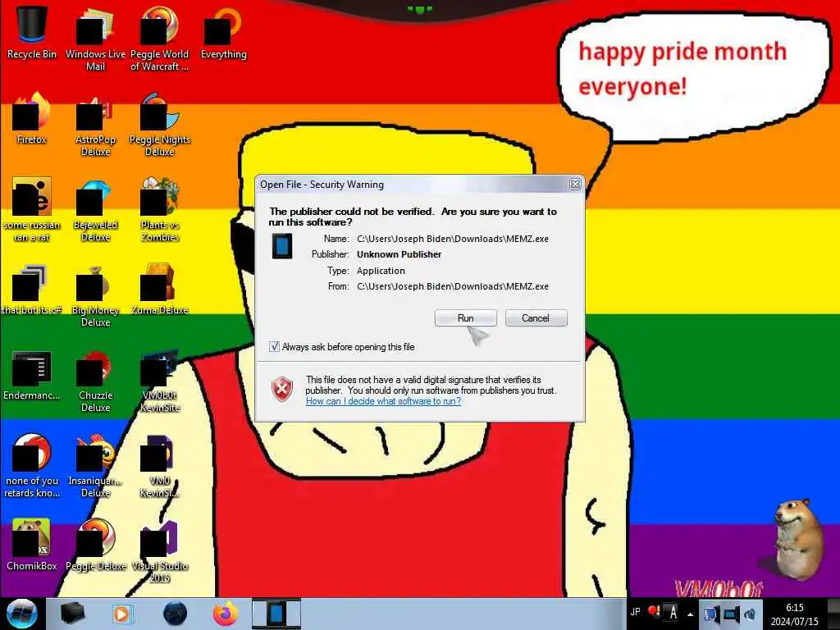Viewport: 840px width, 630px height.
Task: Open the Windows Start orb
Action: [21, 614]
